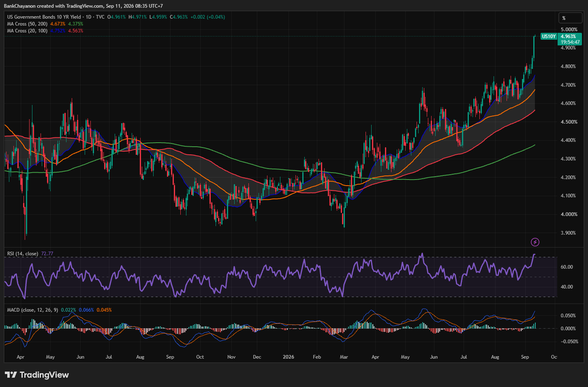Click the 4.000% price axis label
This screenshot has height=387, width=588.
point(569,215)
